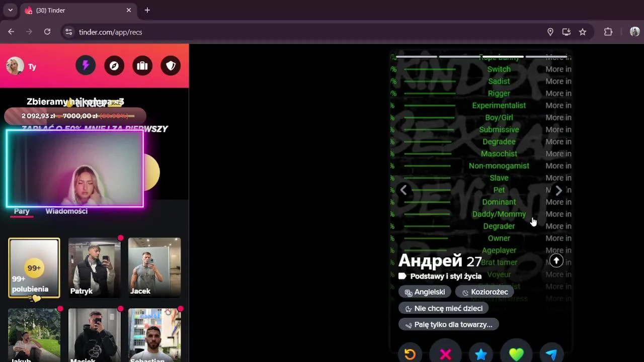Reload the page in Chrome
Screen dimensions: 644x362
[47, 32]
